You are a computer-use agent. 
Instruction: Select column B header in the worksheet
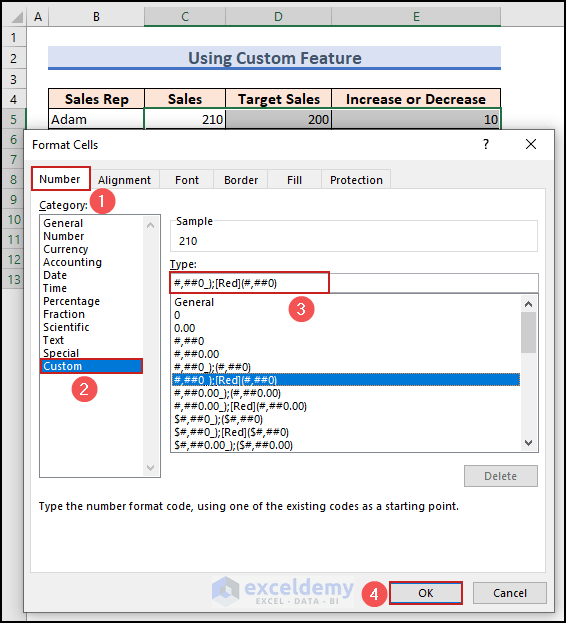(x=96, y=17)
